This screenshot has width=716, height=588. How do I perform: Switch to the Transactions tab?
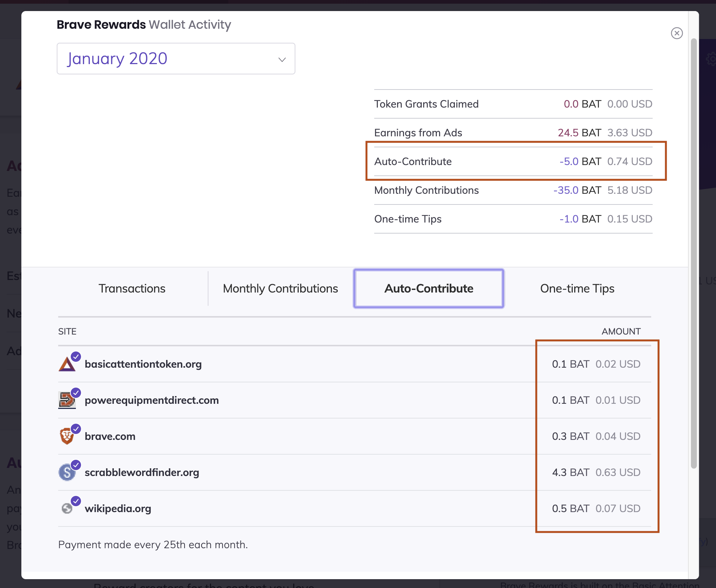[132, 288]
